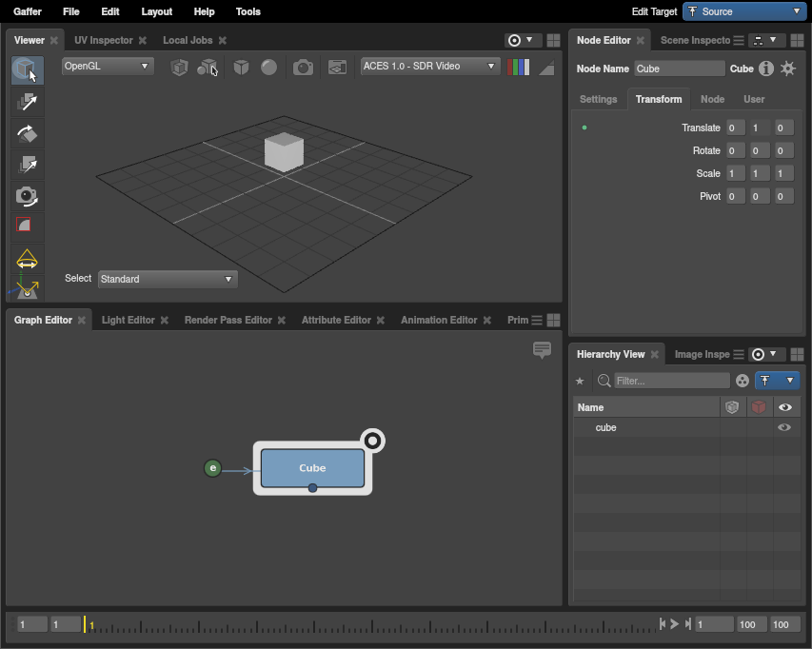This screenshot has height=649, width=812.
Task: Select the Translate tool in viewer toolbar
Action: (27, 102)
